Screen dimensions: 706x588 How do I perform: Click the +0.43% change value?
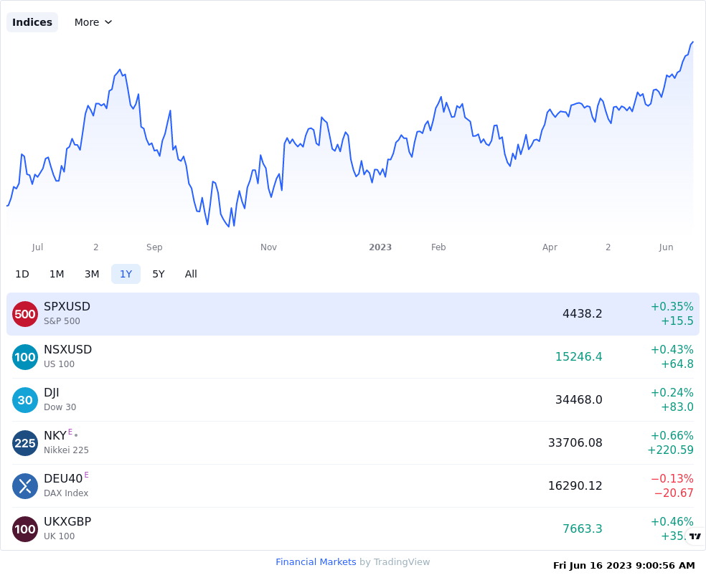point(672,349)
